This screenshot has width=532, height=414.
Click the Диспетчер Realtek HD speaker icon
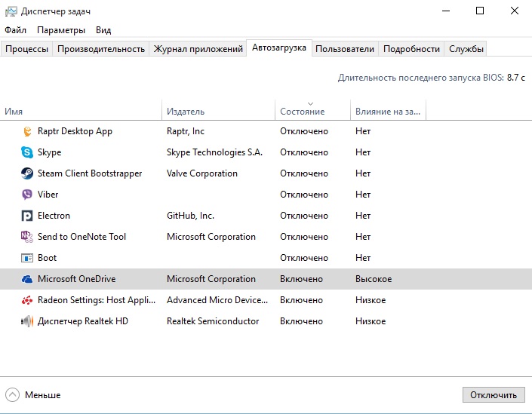[x=27, y=321]
